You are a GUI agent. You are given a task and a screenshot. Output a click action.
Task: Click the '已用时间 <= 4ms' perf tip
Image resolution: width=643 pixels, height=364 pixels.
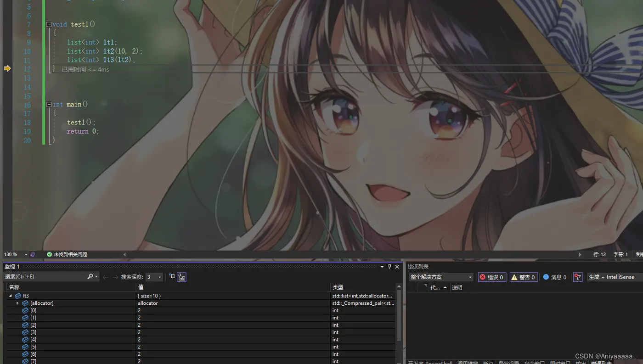[x=85, y=70]
